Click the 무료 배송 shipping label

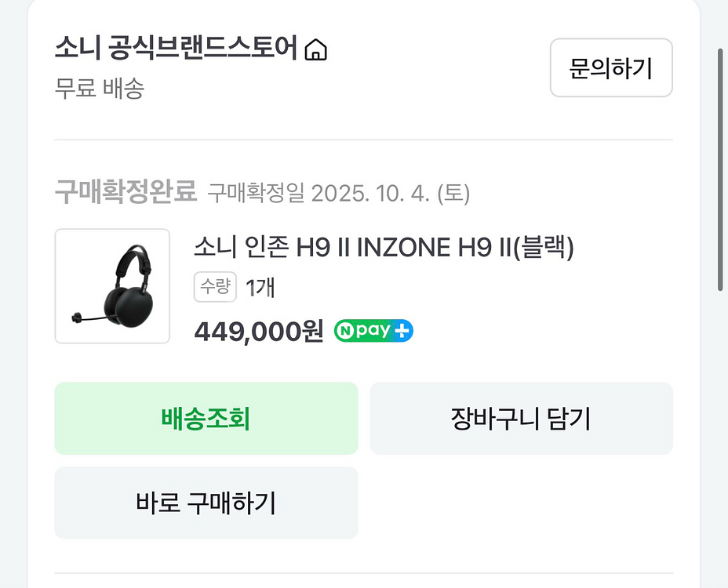coord(99,88)
